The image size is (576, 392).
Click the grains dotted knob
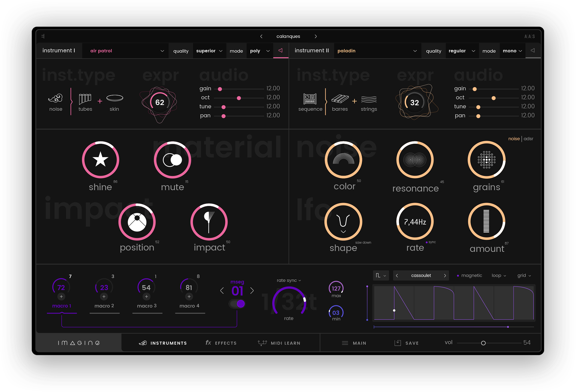click(486, 160)
